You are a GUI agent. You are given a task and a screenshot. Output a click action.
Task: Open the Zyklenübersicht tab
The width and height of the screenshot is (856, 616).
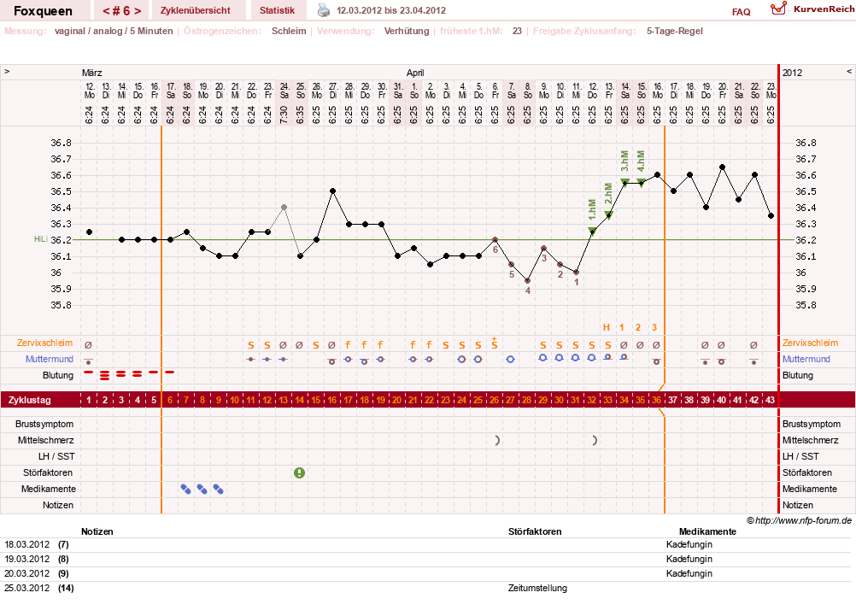(x=196, y=10)
